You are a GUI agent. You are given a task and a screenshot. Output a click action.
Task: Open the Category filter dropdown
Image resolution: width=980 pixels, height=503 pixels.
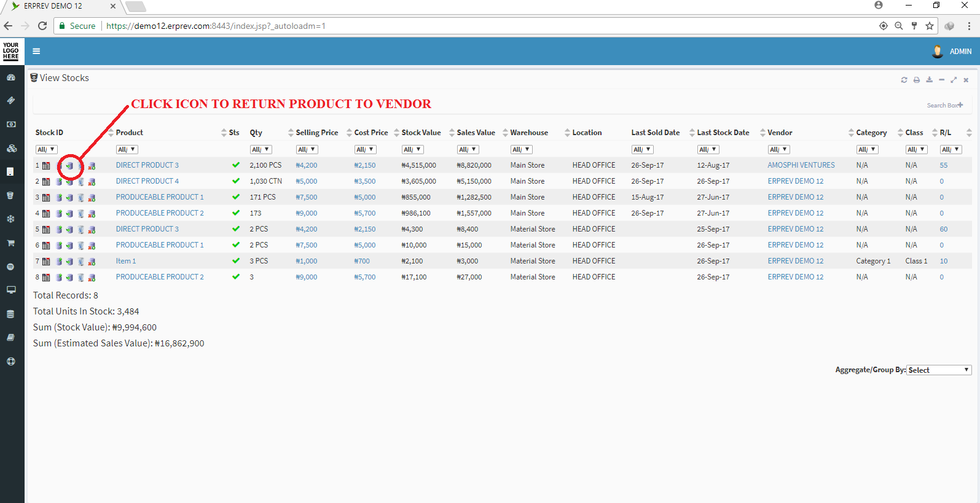point(867,149)
